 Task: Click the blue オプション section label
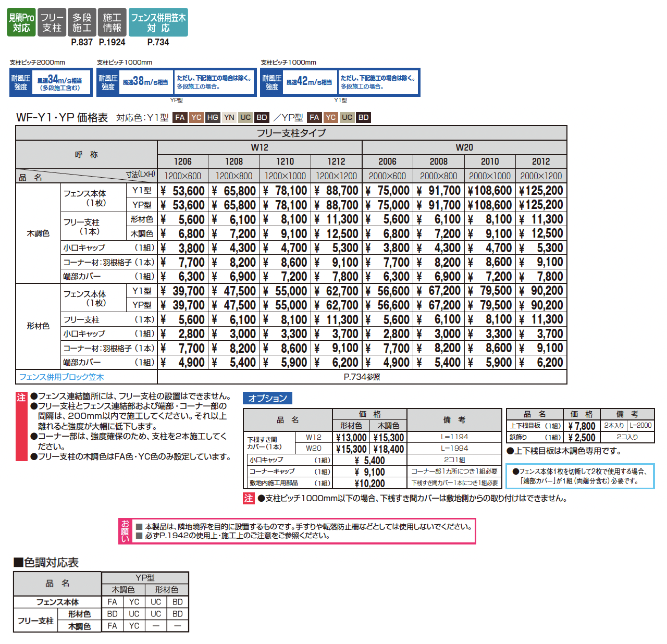[x=267, y=398]
